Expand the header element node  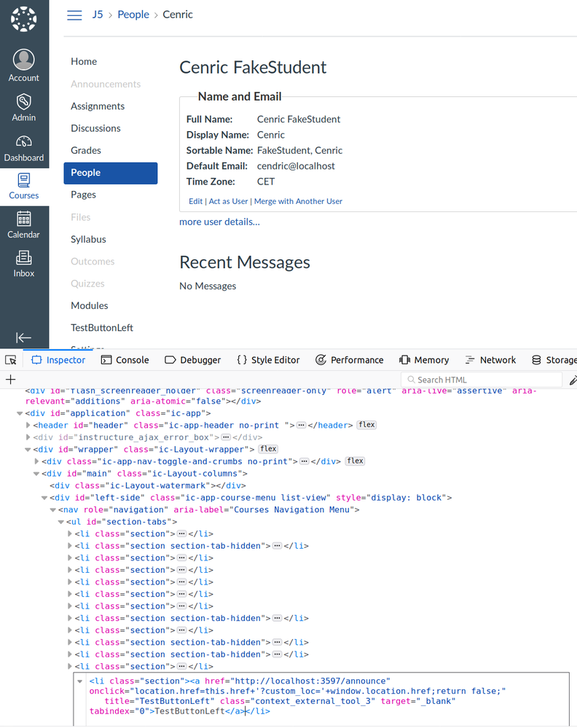(28, 425)
